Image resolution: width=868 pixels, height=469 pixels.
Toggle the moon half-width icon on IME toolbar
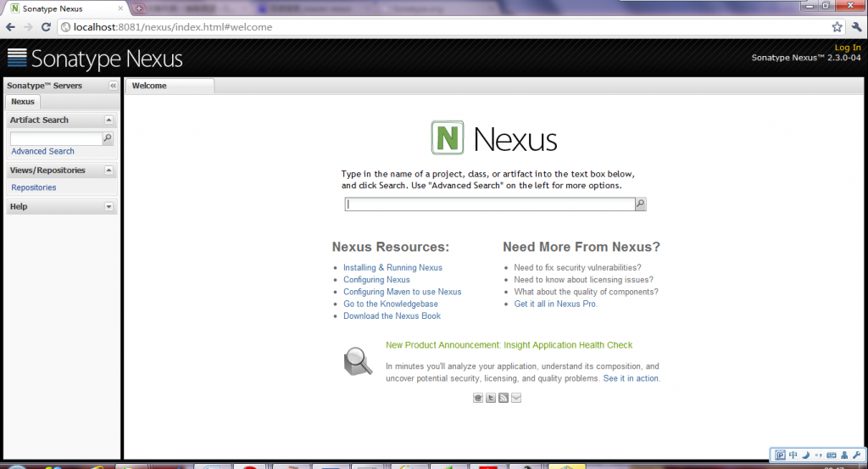(805, 455)
